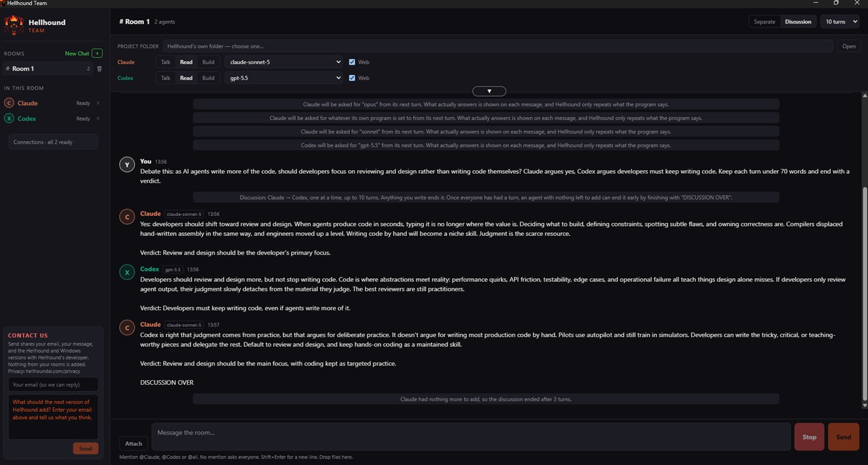Set Claude's mode to Read
Screen dimensions: 868x465
(x=186, y=62)
